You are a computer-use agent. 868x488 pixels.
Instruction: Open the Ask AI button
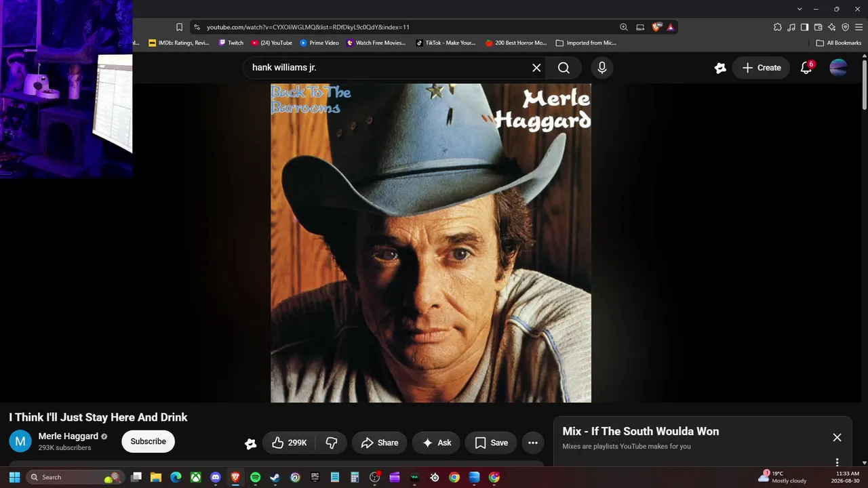[x=436, y=443]
